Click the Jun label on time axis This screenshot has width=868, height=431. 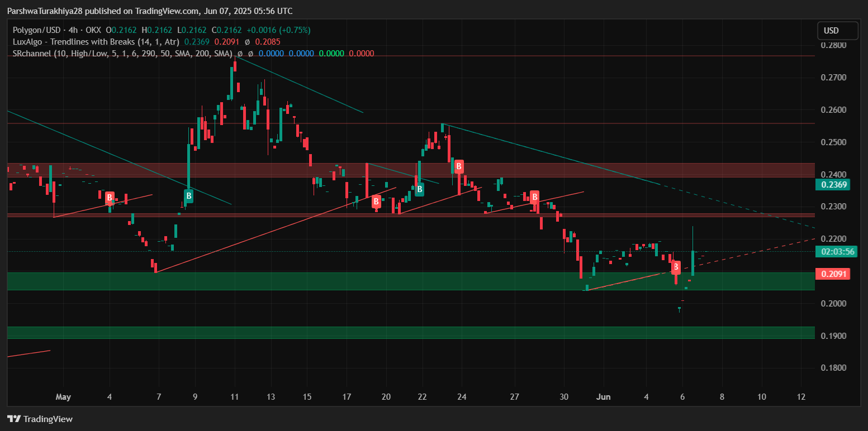(603, 397)
